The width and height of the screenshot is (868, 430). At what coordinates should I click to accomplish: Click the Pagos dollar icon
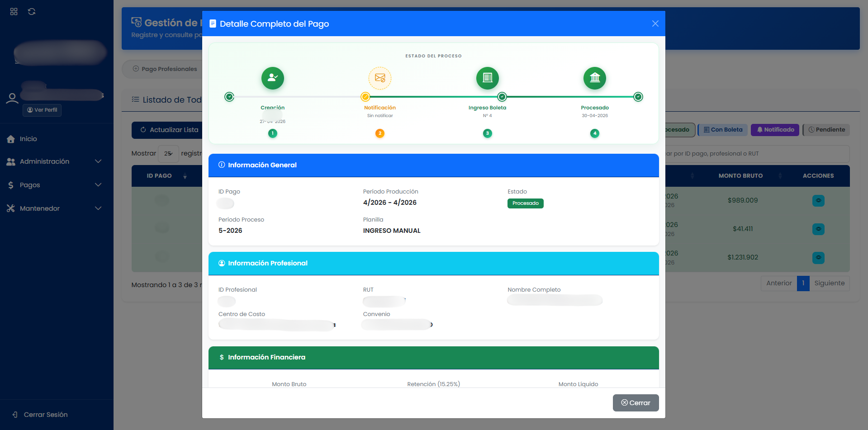(11, 185)
